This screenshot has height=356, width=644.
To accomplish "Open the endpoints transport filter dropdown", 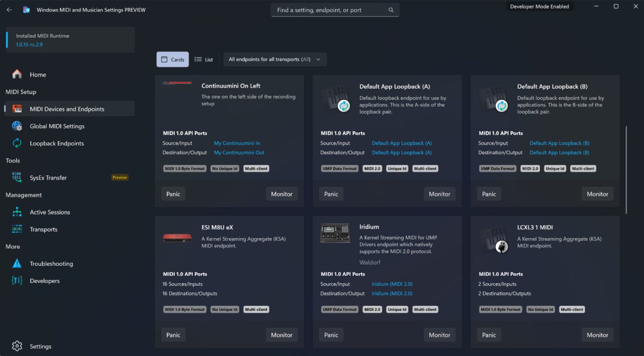I will [275, 59].
